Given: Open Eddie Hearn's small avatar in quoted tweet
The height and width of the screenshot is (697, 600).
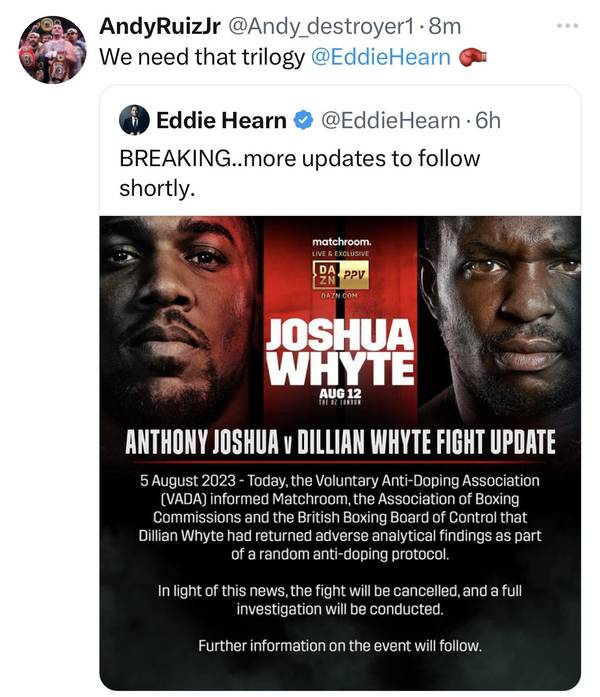Looking at the screenshot, I should tap(134, 121).
